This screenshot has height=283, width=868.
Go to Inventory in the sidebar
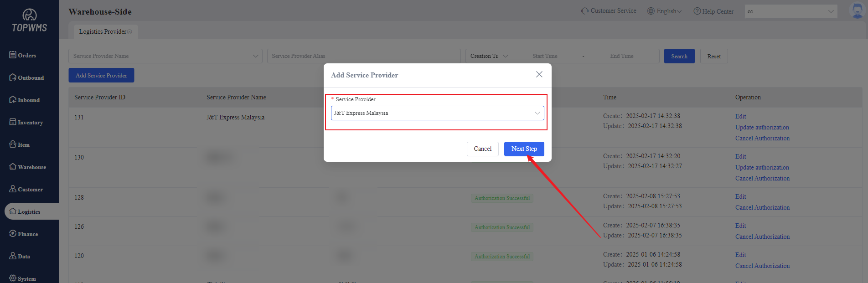click(x=26, y=122)
